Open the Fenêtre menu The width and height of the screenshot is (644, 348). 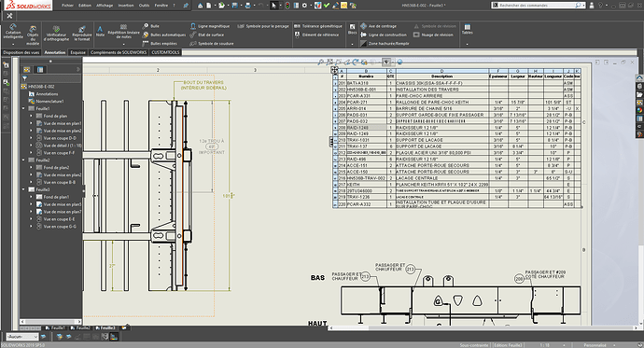click(161, 6)
